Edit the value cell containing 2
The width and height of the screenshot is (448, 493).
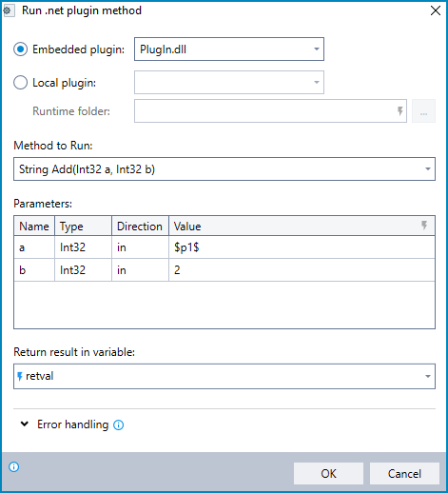tap(302, 270)
